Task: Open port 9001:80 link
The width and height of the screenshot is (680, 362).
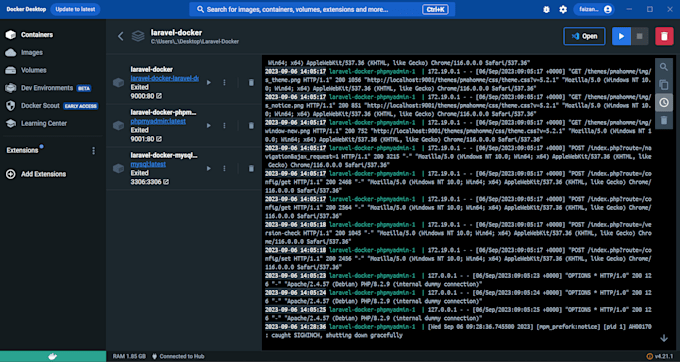Action: [x=146, y=139]
